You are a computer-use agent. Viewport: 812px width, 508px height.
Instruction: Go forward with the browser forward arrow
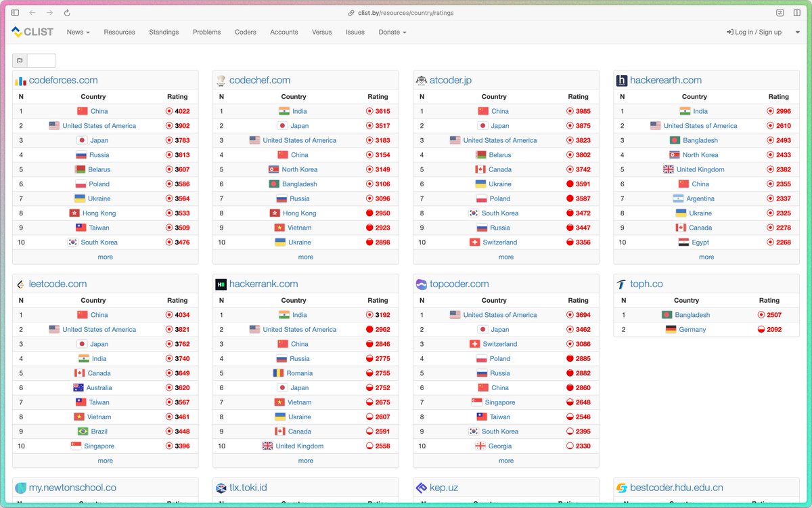tap(50, 13)
